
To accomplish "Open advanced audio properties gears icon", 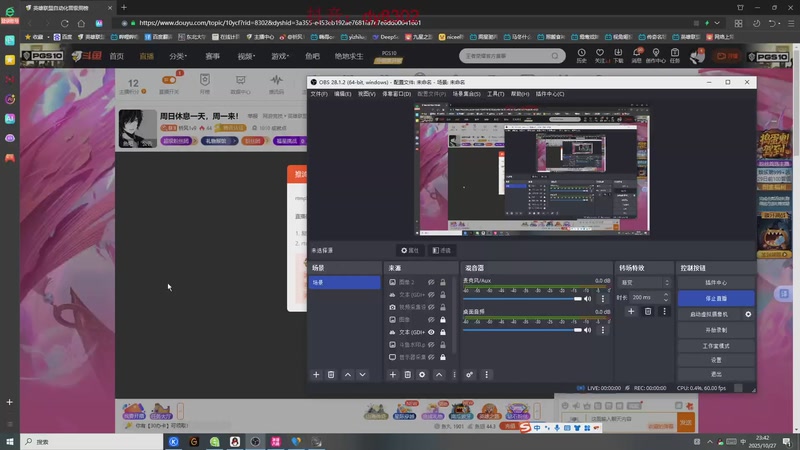I will [x=469, y=374].
